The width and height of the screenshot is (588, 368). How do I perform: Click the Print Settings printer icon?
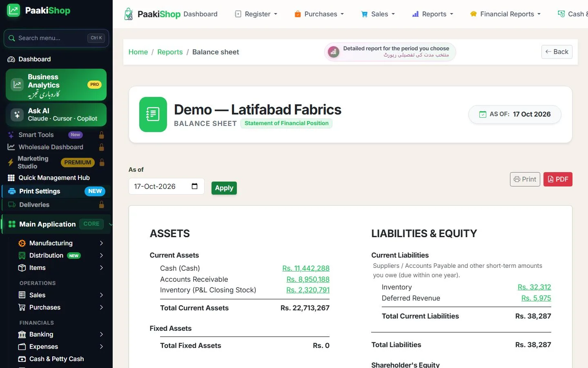point(12,191)
